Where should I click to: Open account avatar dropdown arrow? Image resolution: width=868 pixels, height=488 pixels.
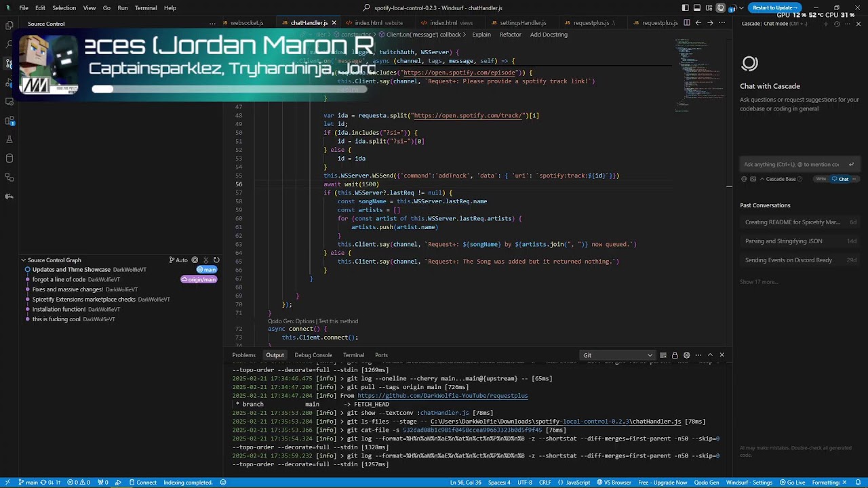[742, 8]
